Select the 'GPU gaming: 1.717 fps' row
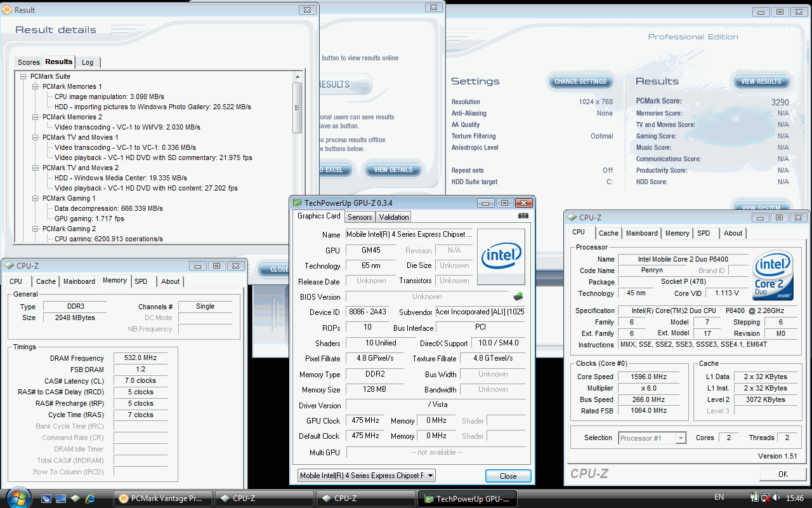 click(x=89, y=218)
